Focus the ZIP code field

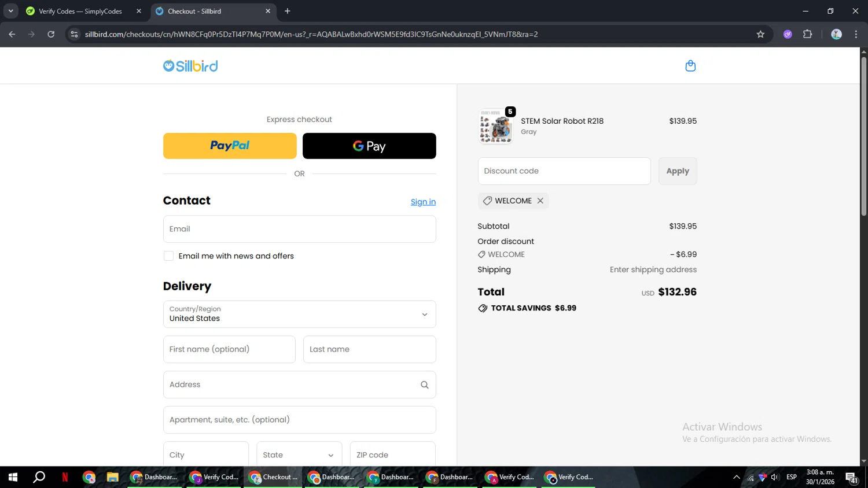(393, 454)
